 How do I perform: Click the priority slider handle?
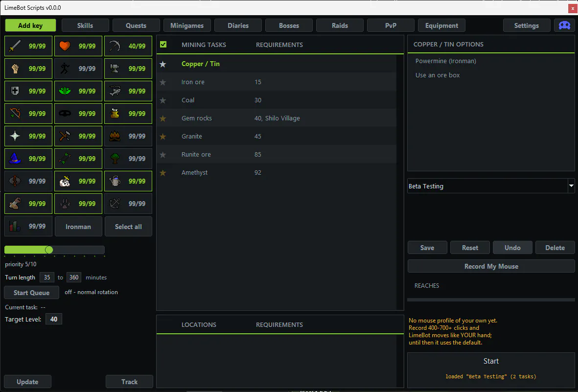click(x=49, y=250)
